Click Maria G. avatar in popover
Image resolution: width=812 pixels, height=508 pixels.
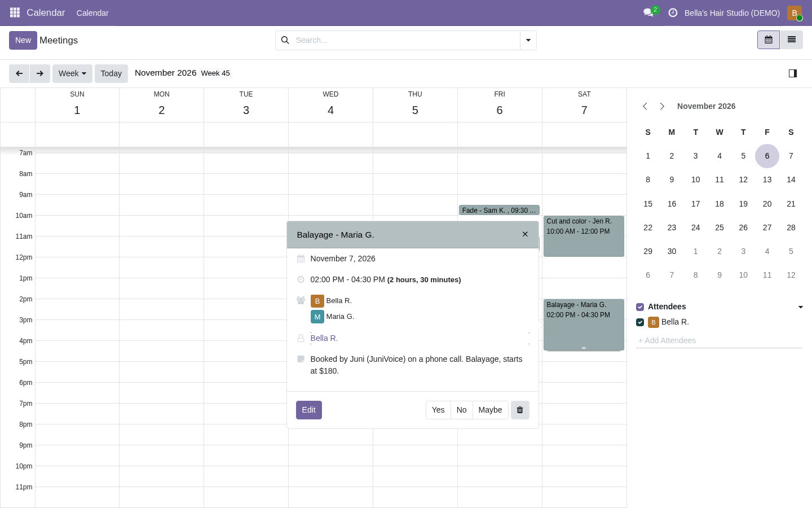point(317,317)
